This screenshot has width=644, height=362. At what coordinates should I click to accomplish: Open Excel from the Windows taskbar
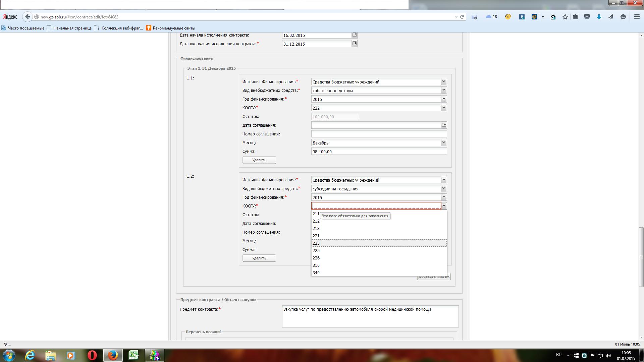pos(133,355)
